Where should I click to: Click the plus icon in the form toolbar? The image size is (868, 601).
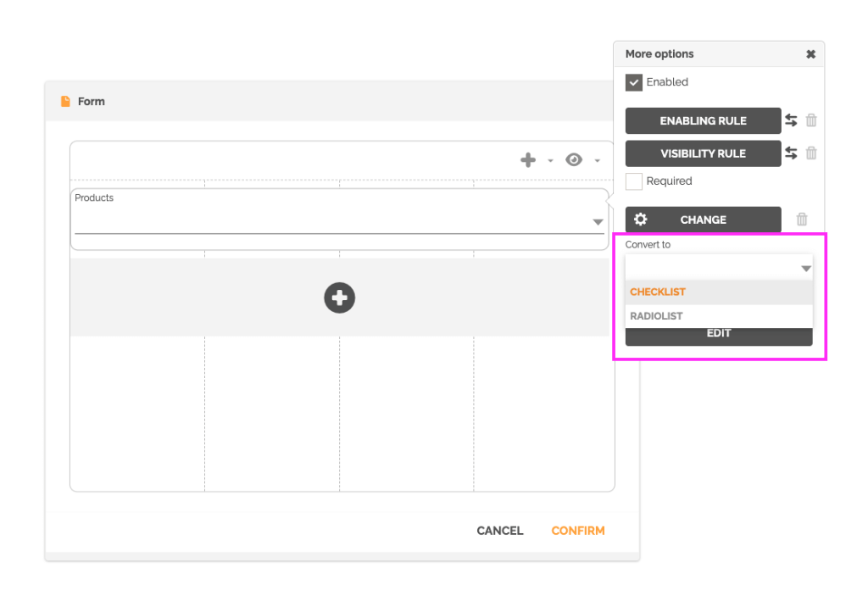(528, 160)
